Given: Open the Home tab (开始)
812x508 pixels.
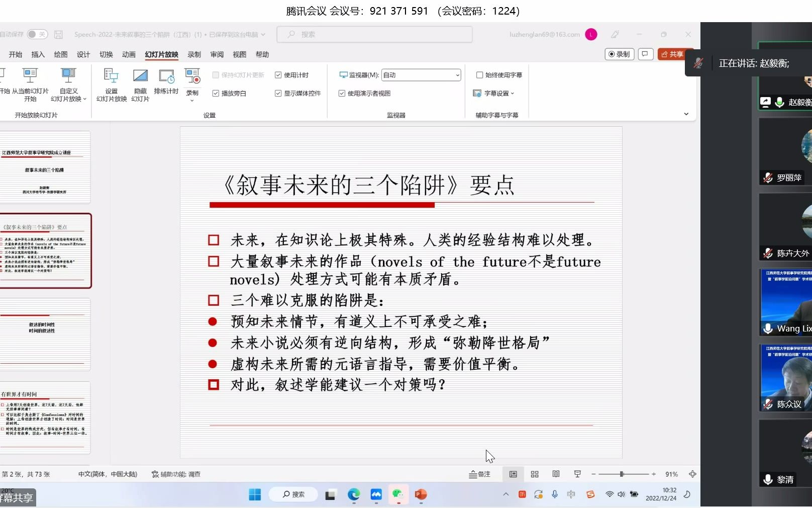Looking at the screenshot, I should [x=16, y=54].
